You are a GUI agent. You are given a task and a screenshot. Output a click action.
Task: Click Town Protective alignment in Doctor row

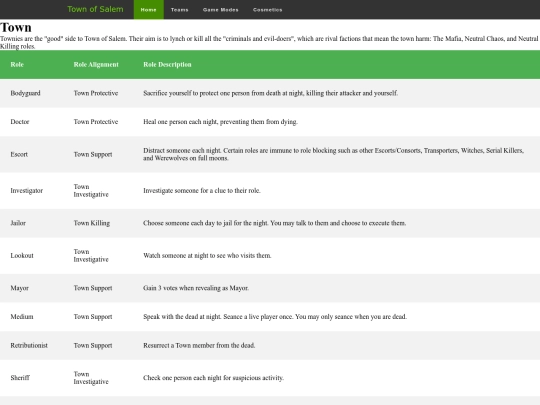click(96, 122)
